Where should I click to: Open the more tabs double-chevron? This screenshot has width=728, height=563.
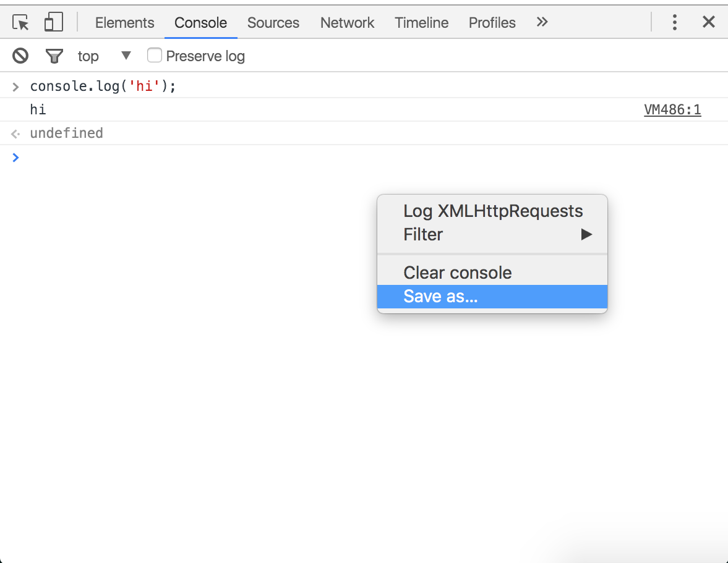tap(542, 22)
